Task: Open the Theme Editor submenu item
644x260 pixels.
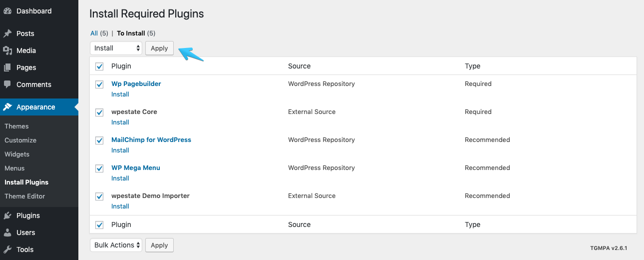Action: (25, 196)
